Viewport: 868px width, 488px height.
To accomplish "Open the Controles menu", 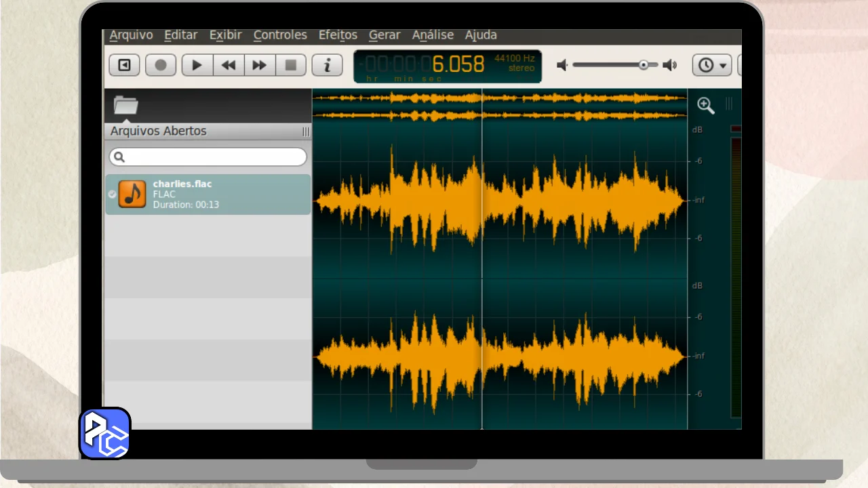I will (280, 35).
